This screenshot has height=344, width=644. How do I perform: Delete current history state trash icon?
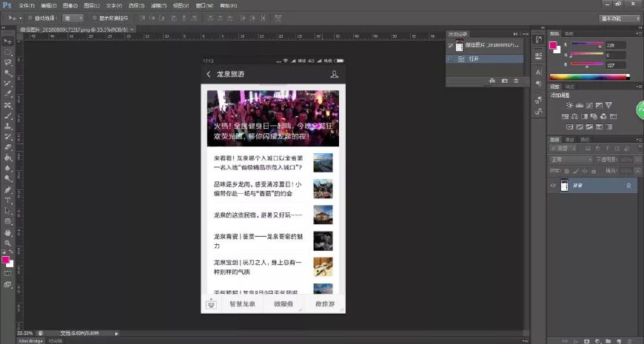click(516, 81)
